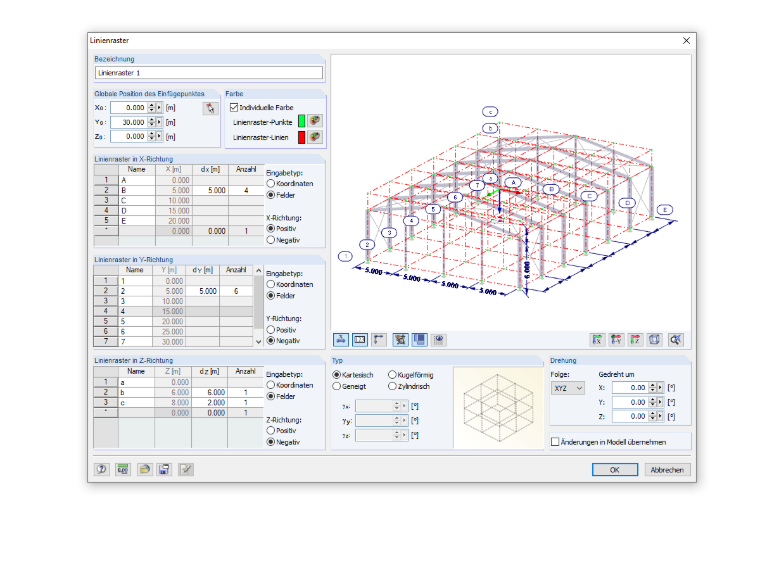Click red Linienraster-Linien color swatch
The height and width of the screenshot is (570, 760).
point(301,138)
